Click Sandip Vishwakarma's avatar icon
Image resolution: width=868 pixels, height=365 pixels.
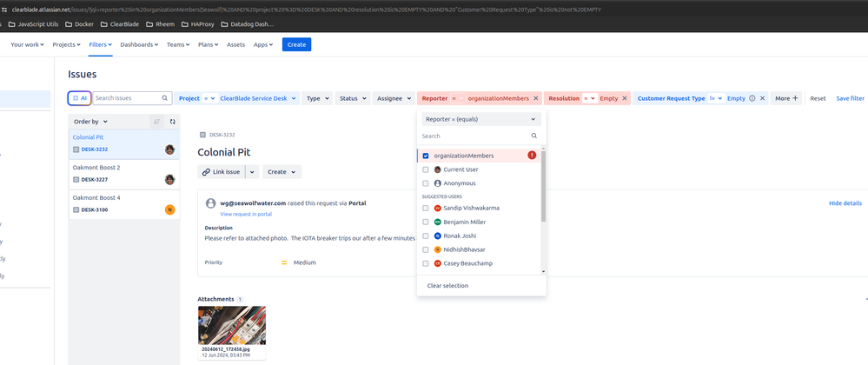click(x=437, y=209)
